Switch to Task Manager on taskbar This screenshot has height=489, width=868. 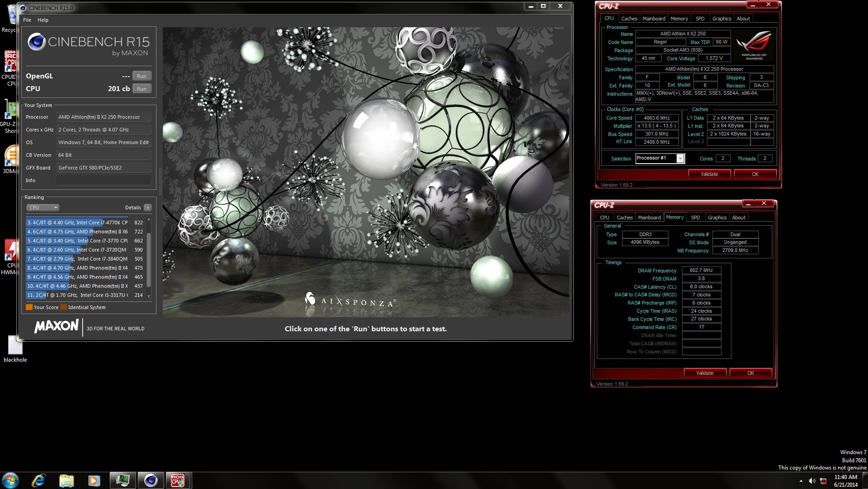coord(122,480)
